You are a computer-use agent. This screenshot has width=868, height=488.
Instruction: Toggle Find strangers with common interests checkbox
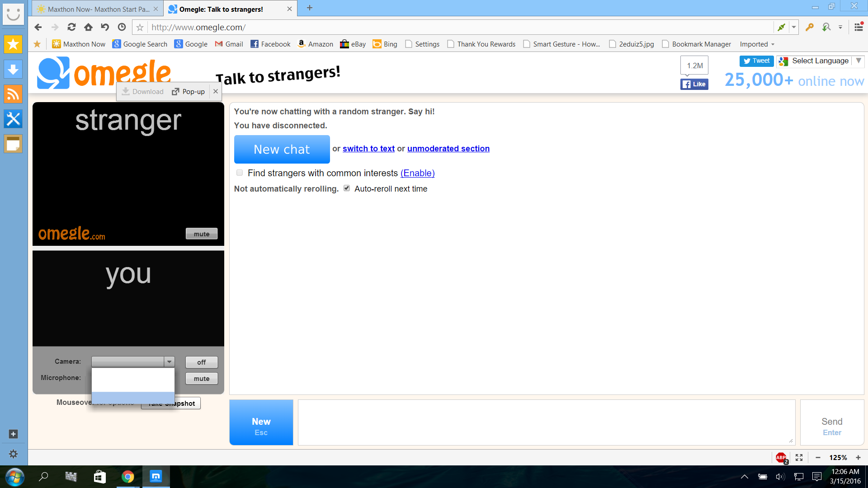240,173
